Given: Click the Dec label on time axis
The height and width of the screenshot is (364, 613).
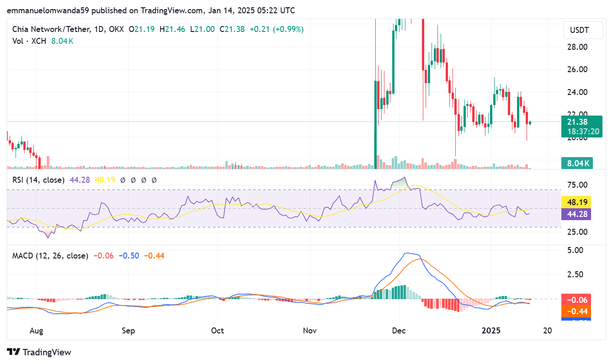Looking at the screenshot, I should [x=400, y=330].
